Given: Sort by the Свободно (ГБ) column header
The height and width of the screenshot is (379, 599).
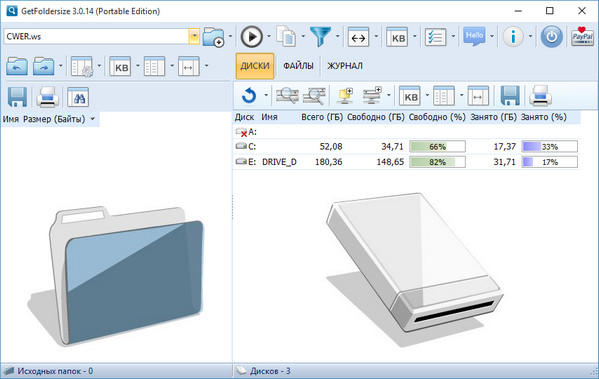Looking at the screenshot, I should (376, 117).
